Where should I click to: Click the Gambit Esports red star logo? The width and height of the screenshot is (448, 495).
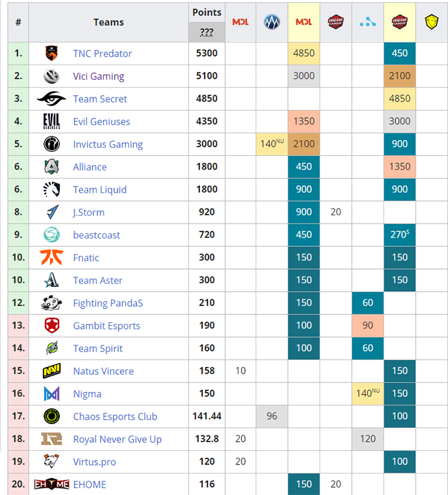pyautogui.click(x=52, y=325)
